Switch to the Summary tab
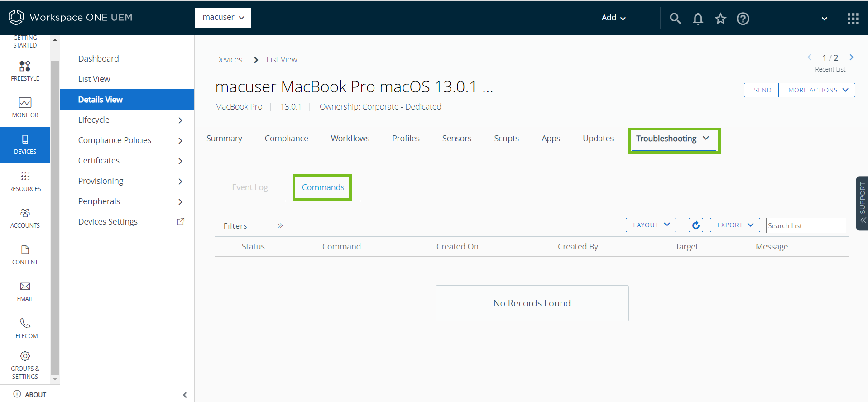The width and height of the screenshot is (868, 402). tap(224, 139)
